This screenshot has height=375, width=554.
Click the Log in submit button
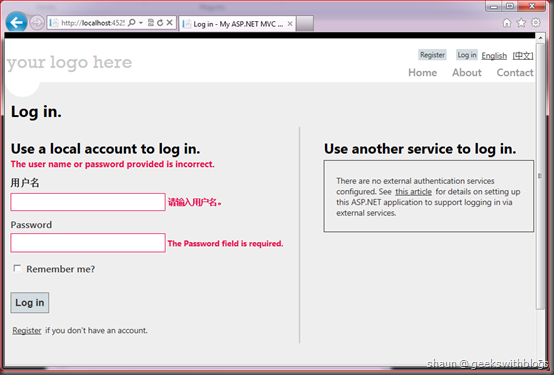pos(30,303)
